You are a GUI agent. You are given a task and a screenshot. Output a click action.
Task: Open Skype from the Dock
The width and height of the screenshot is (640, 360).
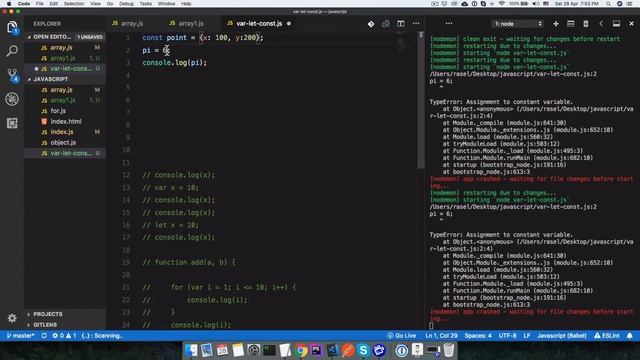click(363, 350)
